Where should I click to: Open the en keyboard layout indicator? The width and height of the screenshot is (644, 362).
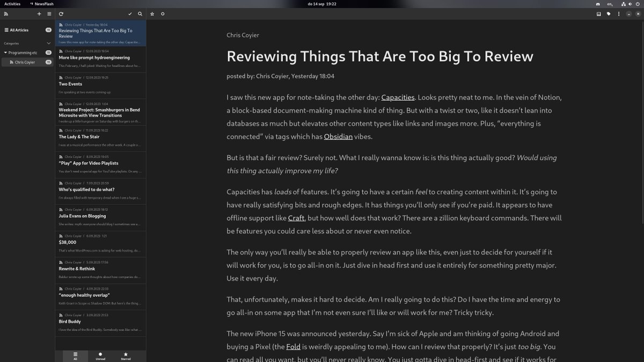(x=610, y=4)
